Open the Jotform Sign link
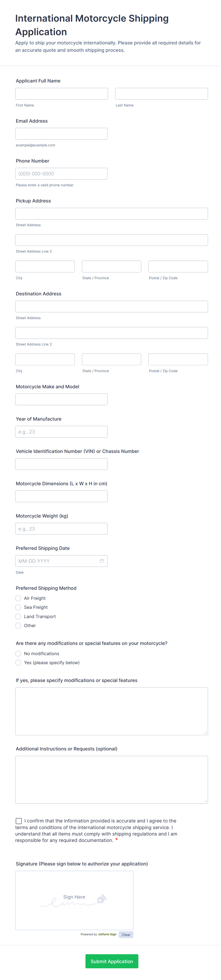This screenshot has height=980, width=221. [107, 934]
